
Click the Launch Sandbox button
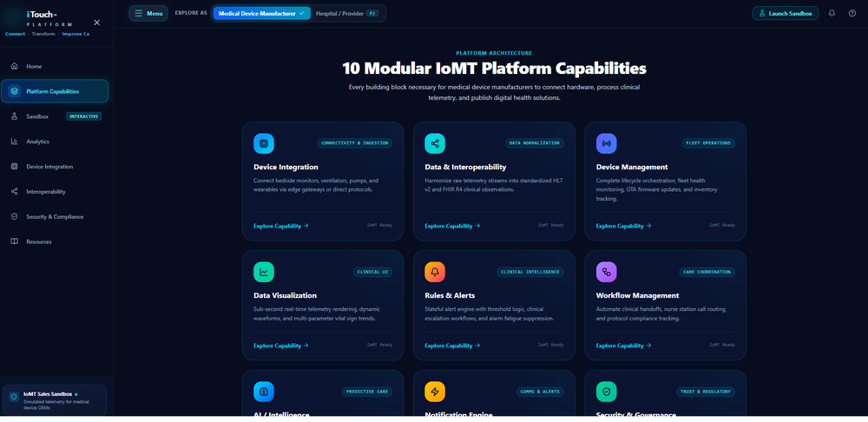click(x=785, y=13)
